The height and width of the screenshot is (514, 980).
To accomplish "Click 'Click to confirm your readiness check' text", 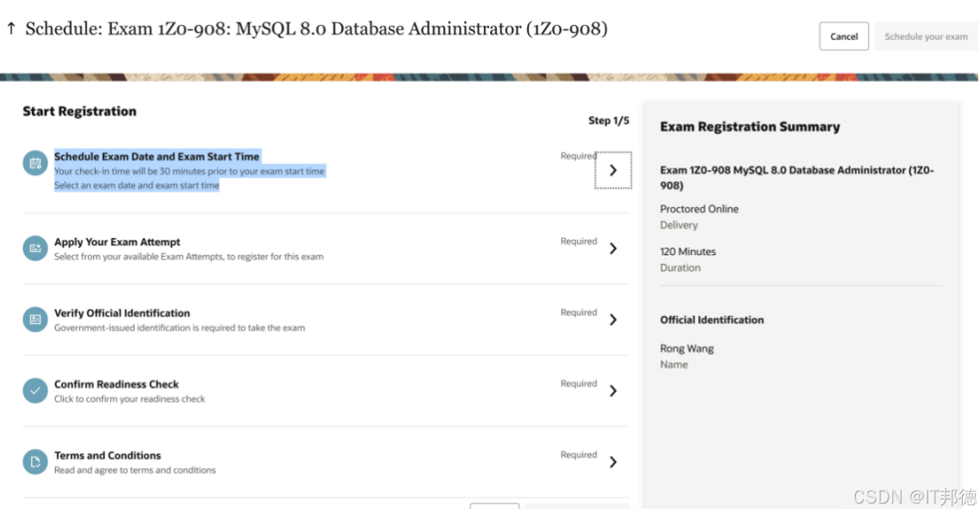I will coord(129,399).
